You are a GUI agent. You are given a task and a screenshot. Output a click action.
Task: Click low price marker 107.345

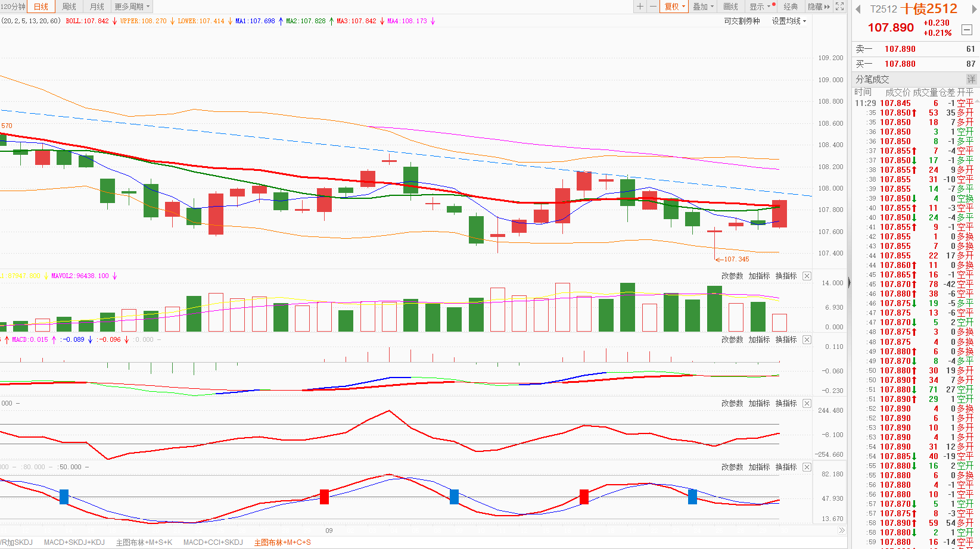click(736, 260)
